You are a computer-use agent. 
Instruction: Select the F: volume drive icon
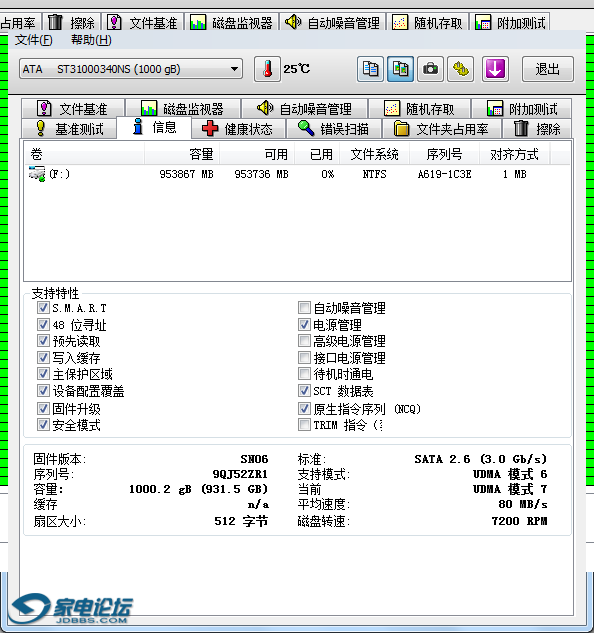37,174
